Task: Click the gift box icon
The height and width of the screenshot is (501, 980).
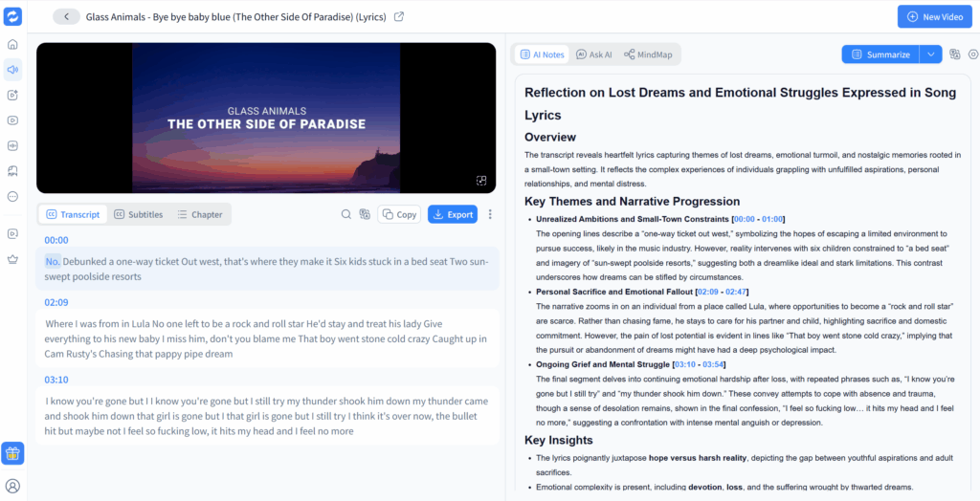Action: coord(12,453)
